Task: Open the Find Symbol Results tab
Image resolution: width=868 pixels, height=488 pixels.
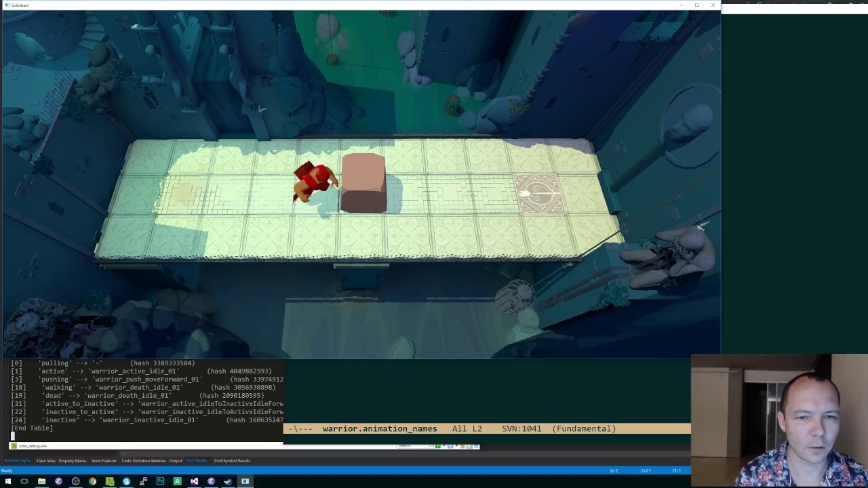Action: 232,461
